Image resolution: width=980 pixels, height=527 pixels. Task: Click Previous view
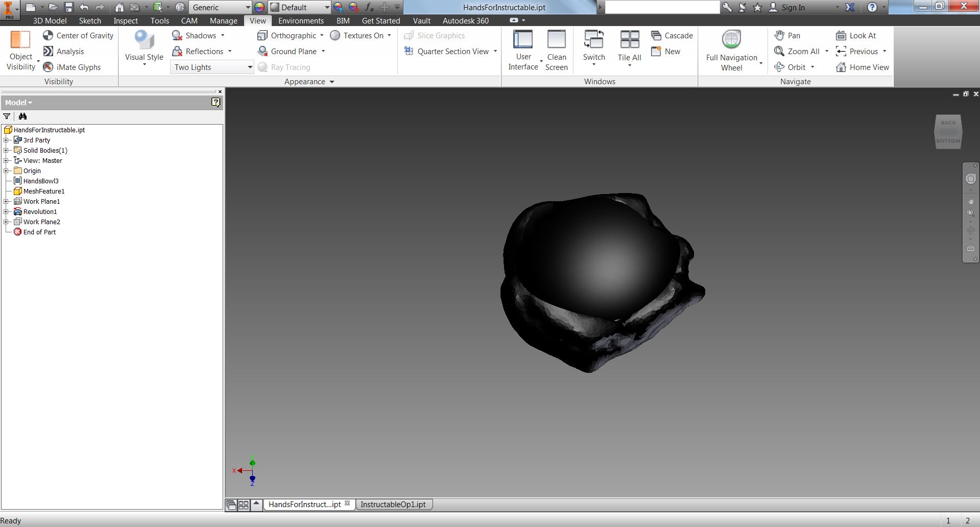pyautogui.click(x=857, y=51)
